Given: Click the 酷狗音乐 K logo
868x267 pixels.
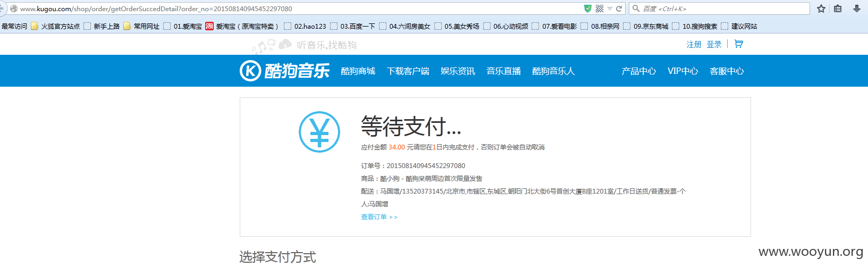Looking at the screenshot, I should point(284,71).
